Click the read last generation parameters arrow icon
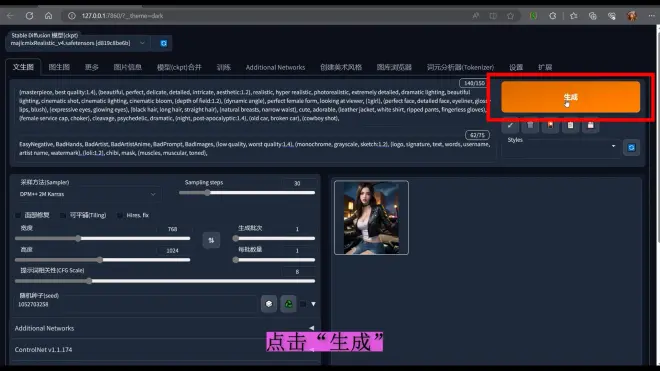 click(510, 125)
